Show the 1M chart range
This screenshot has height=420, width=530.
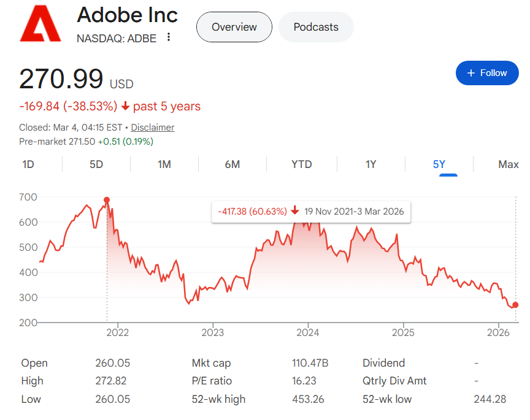tap(164, 164)
